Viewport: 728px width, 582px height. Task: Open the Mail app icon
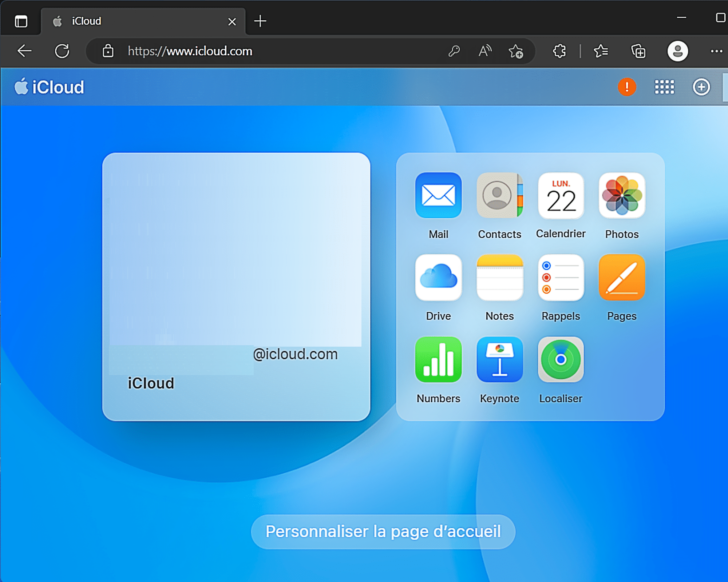point(438,195)
